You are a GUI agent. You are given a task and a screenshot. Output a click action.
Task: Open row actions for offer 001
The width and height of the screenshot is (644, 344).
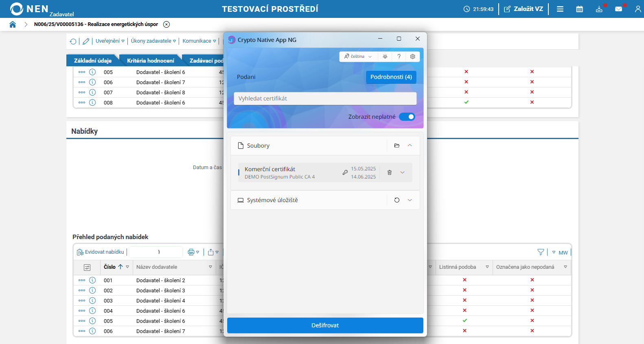point(82,280)
